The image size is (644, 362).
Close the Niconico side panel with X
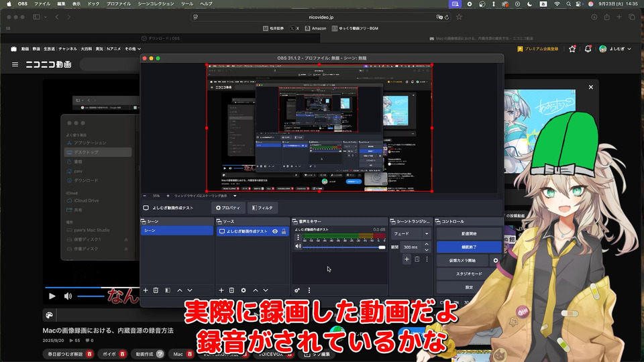pos(590,87)
